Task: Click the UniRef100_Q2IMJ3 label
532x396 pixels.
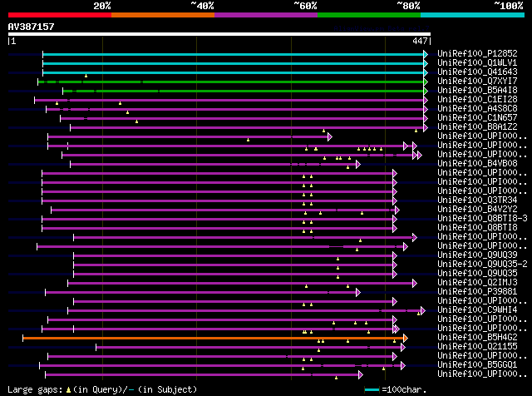Action: click(x=477, y=283)
